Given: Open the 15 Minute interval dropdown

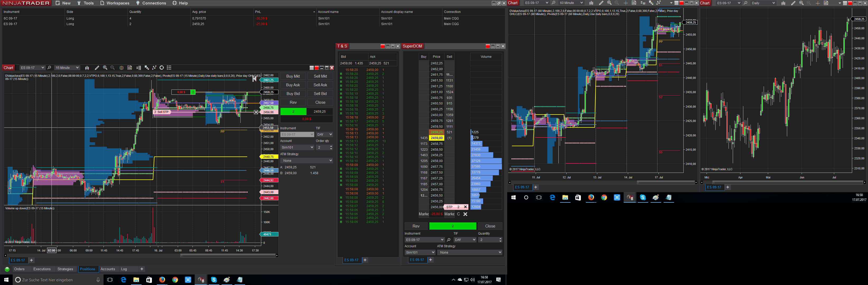Looking at the screenshot, I should [67, 68].
